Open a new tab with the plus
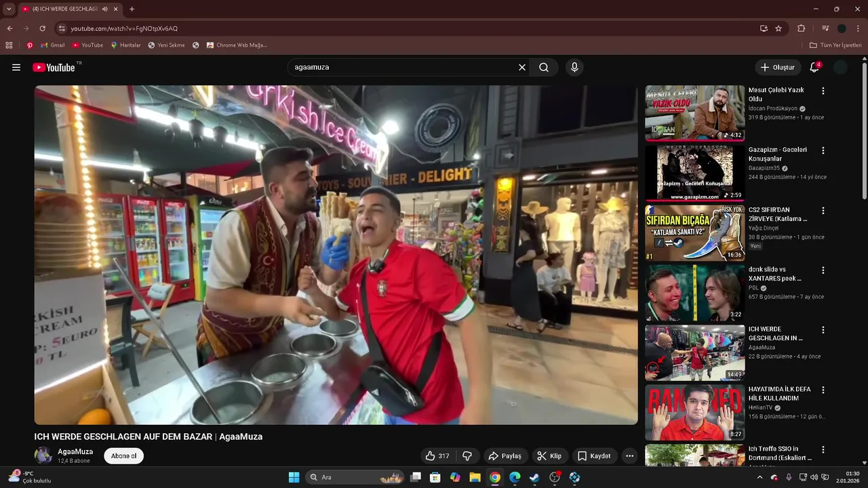The image size is (868, 488). pyautogui.click(x=132, y=9)
